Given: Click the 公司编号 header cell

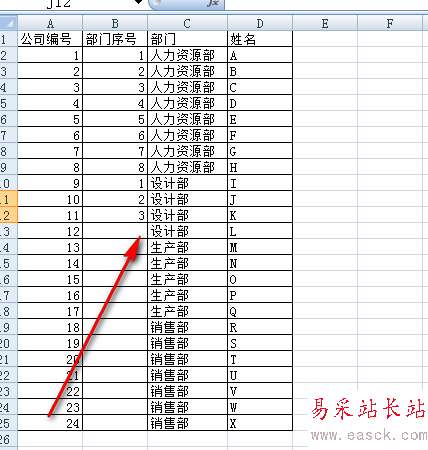Looking at the screenshot, I should coord(50,39).
